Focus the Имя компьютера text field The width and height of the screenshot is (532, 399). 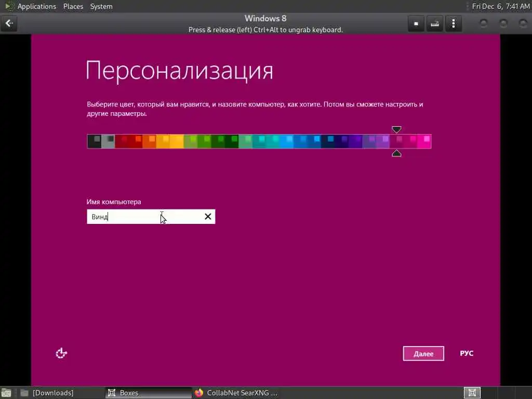(x=151, y=217)
